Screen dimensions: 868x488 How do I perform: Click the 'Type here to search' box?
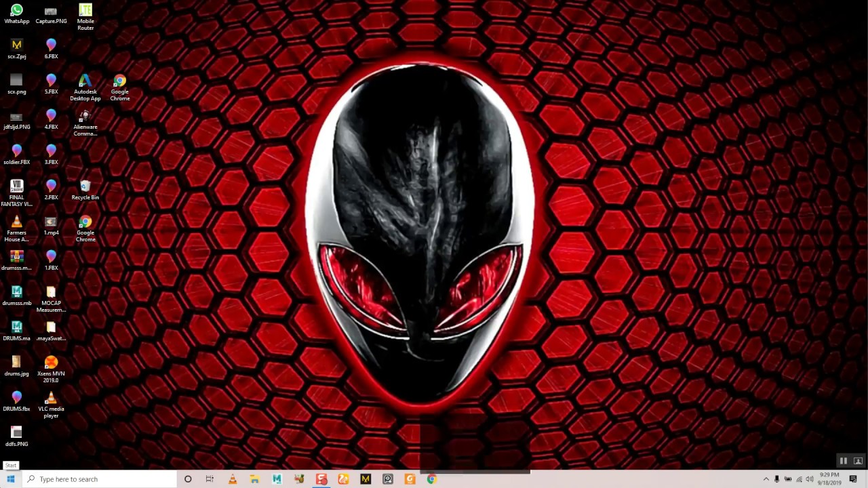click(x=99, y=479)
